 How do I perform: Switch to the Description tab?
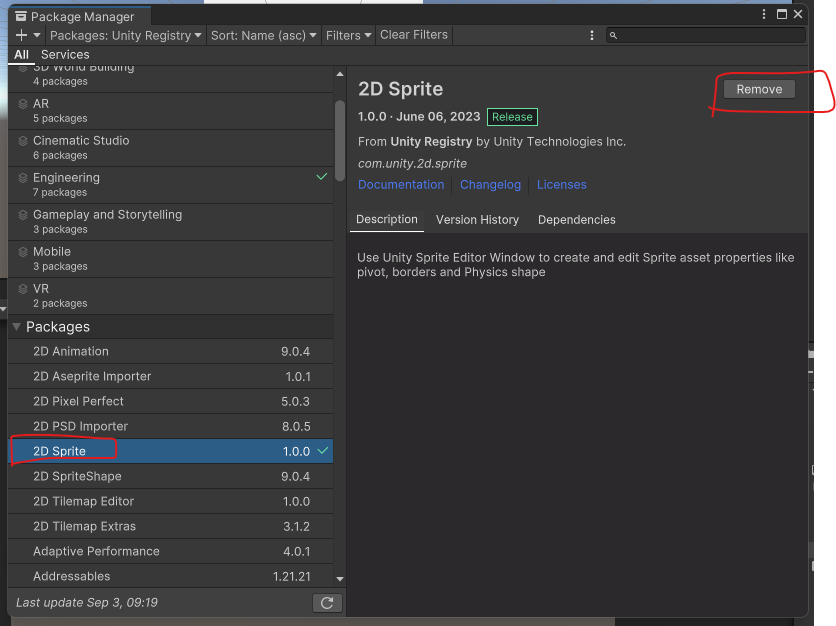pyautogui.click(x=387, y=220)
